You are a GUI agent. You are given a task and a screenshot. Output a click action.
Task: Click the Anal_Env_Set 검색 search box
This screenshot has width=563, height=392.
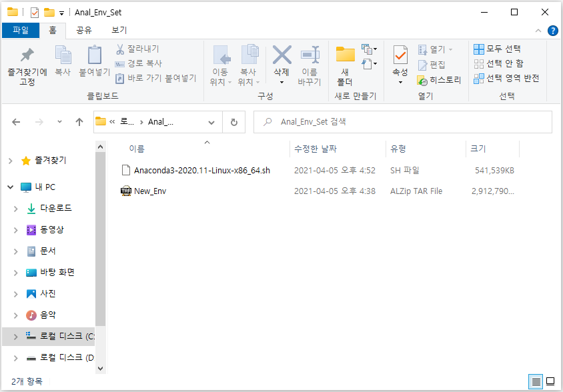tap(403, 122)
